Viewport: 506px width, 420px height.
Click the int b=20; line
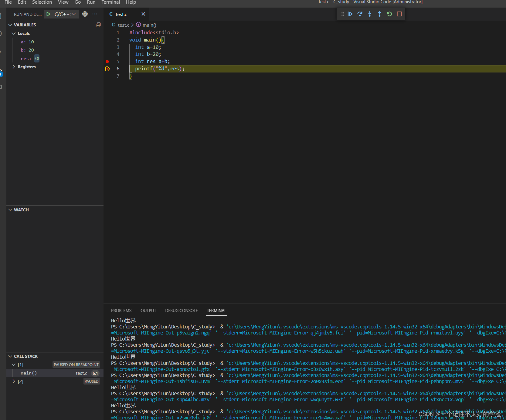click(x=148, y=54)
